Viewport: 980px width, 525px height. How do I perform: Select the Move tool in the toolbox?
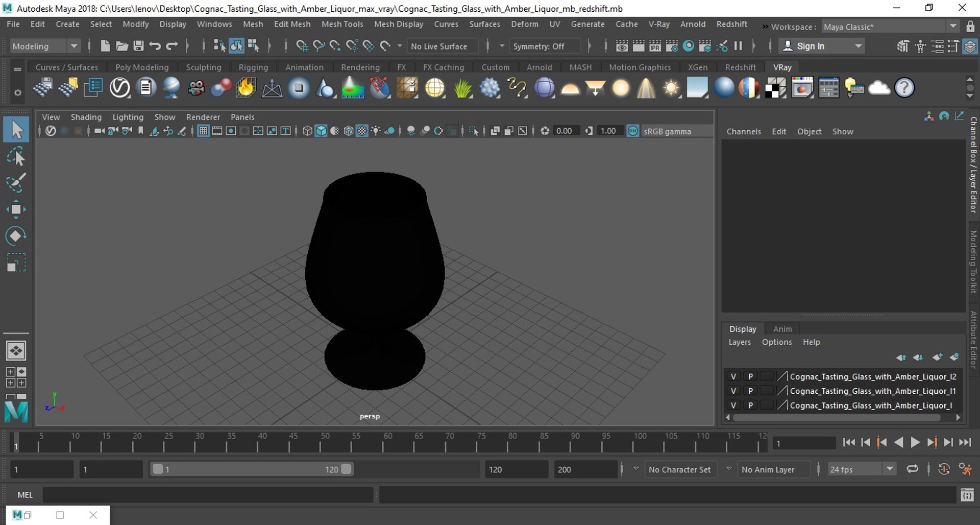tap(16, 209)
